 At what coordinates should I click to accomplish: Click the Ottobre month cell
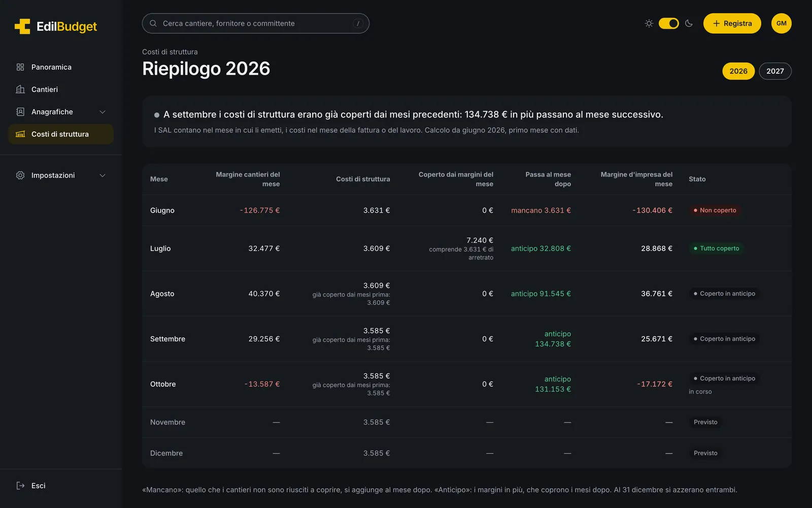[x=163, y=384]
